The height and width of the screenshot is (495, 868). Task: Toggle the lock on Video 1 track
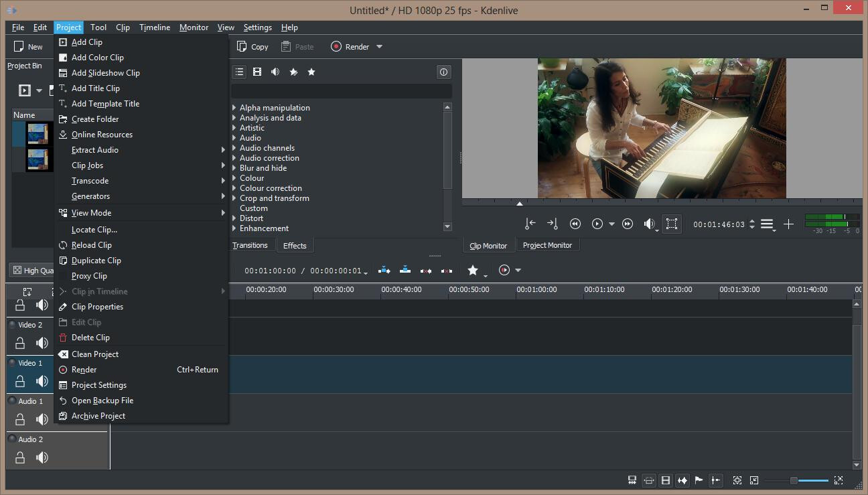click(20, 381)
